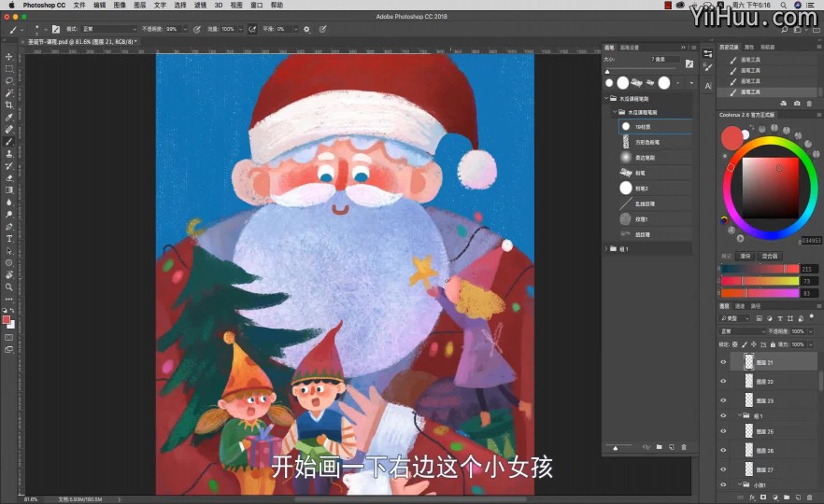Select the 粉笔2 brush
This screenshot has width=824, height=504.
click(x=655, y=189)
